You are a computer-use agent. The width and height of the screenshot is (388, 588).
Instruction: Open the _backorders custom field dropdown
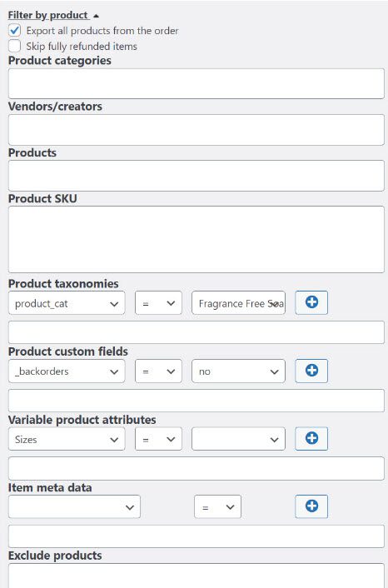point(67,371)
